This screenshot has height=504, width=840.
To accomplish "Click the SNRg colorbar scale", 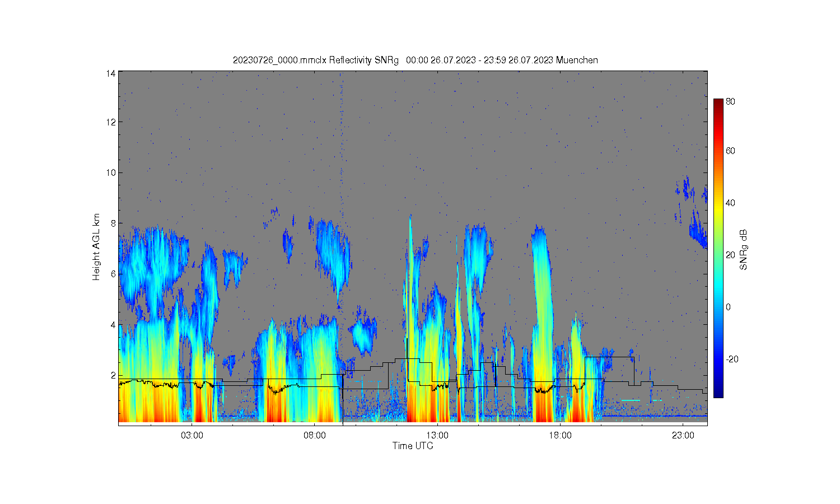I will pyautogui.click(x=718, y=248).
